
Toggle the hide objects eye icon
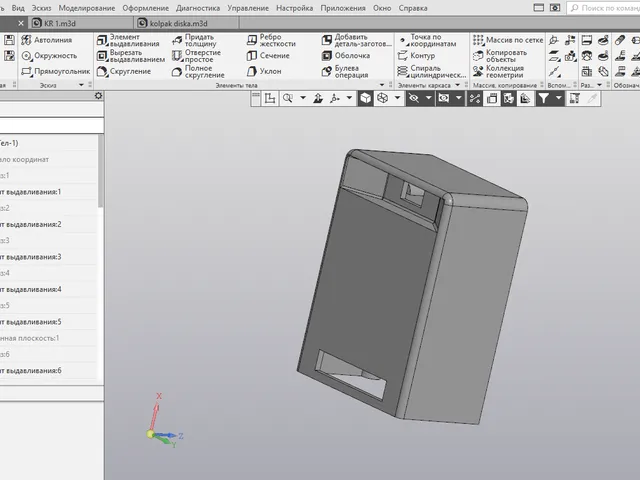pyautogui.click(x=414, y=98)
